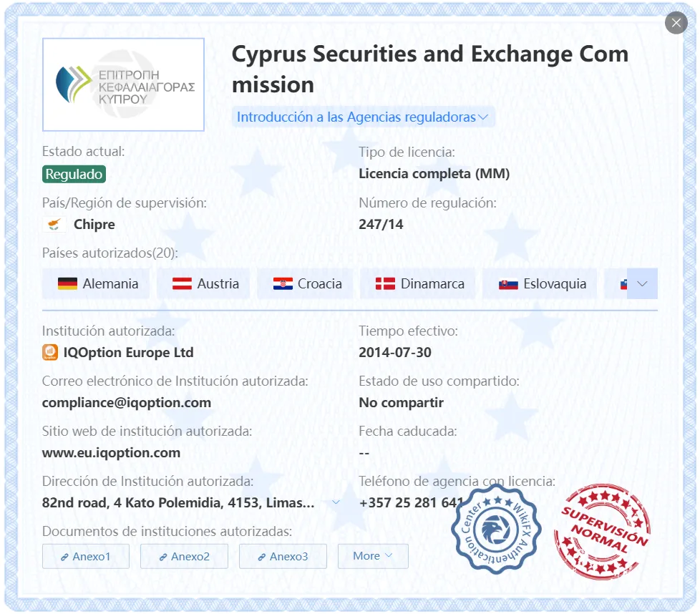Click the Croatia flag icon
Viewport: 700px width, 614px height.
point(283,284)
